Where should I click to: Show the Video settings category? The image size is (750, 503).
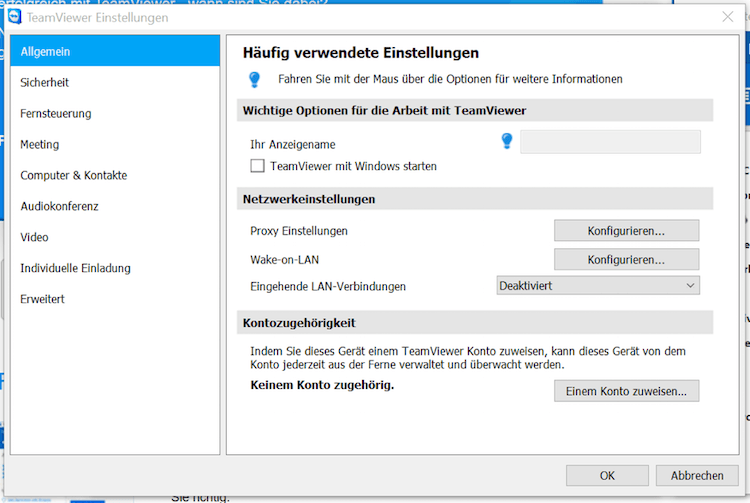tap(115, 237)
